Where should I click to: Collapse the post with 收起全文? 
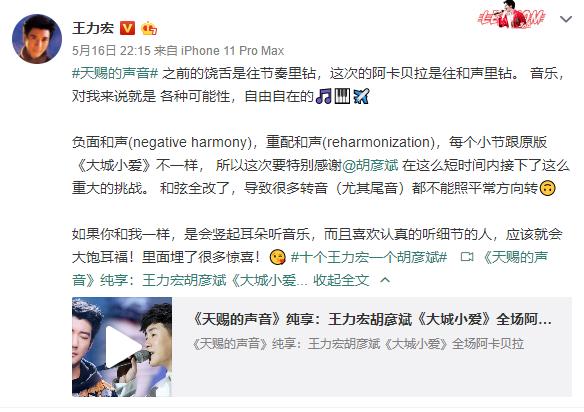click(341, 280)
